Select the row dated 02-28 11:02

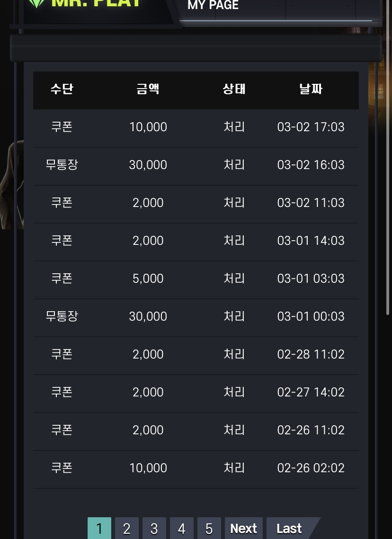pyautogui.click(x=196, y=354)
